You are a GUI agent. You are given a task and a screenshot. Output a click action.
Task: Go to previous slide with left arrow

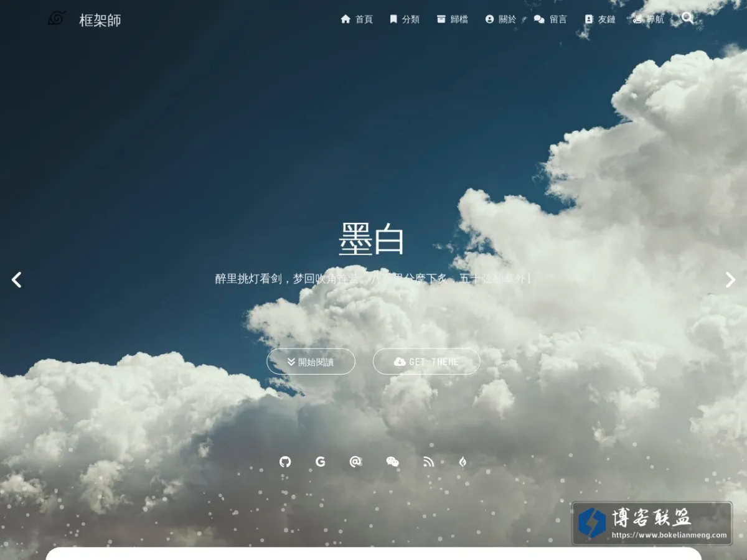(x=17, y=280)
